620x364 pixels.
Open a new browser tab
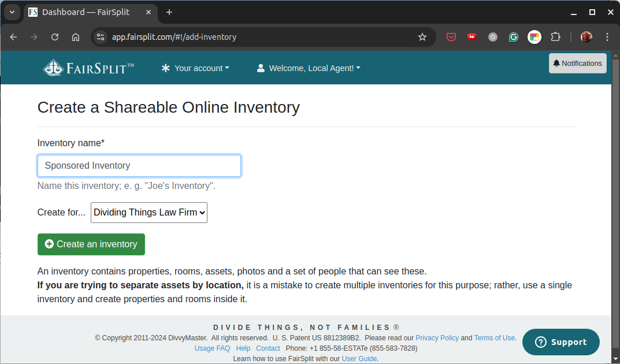(169, 12)
